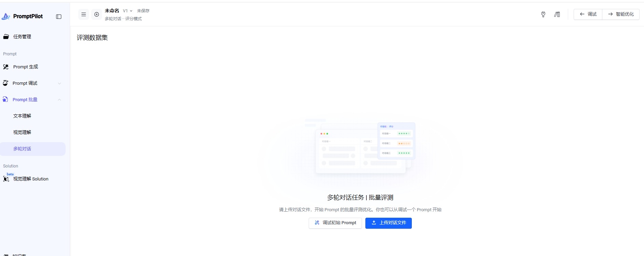Screen dimensions: 644x256
Task: Click 多轮对话任务 | 批量评测 heading
Action: (x=360, y=198)
